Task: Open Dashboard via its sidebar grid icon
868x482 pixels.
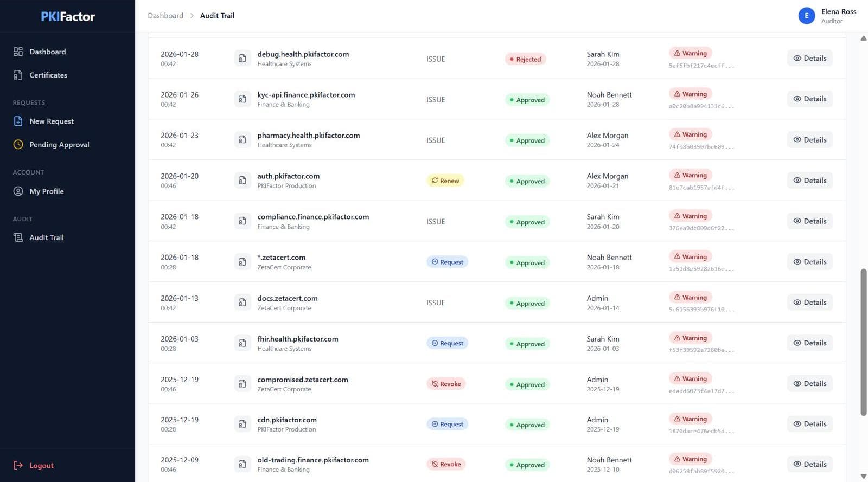Action: point(18,52)
